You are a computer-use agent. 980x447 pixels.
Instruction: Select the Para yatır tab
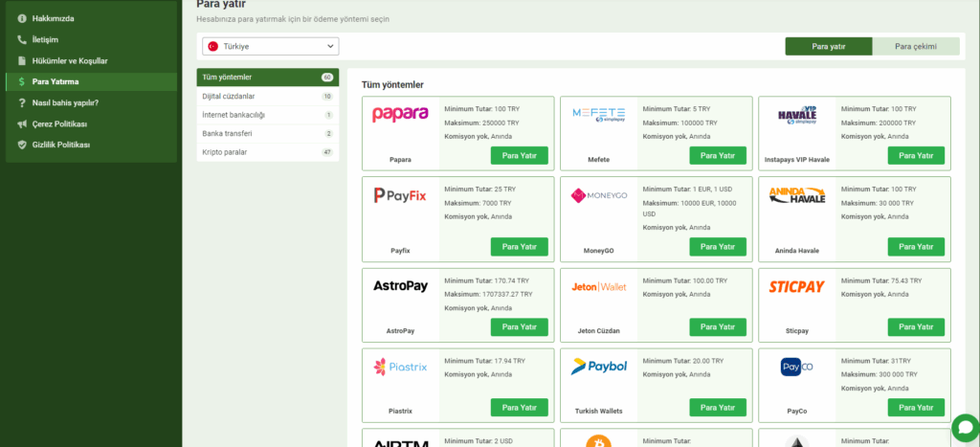(828, 46)
